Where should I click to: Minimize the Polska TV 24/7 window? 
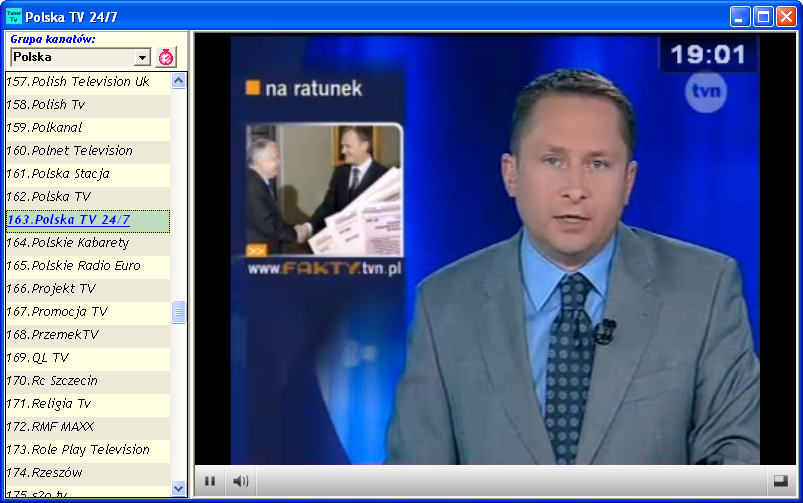pyautogui.click(x=740, y=16)
